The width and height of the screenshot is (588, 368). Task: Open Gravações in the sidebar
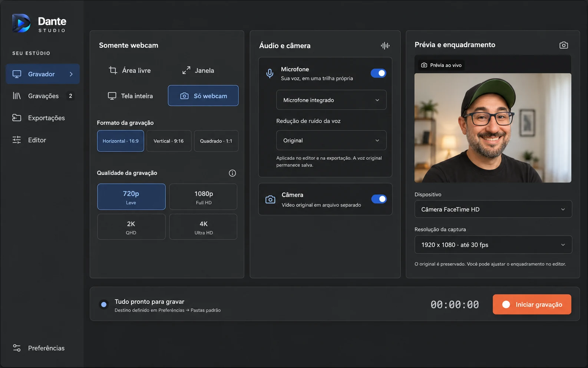coord(43,96)
